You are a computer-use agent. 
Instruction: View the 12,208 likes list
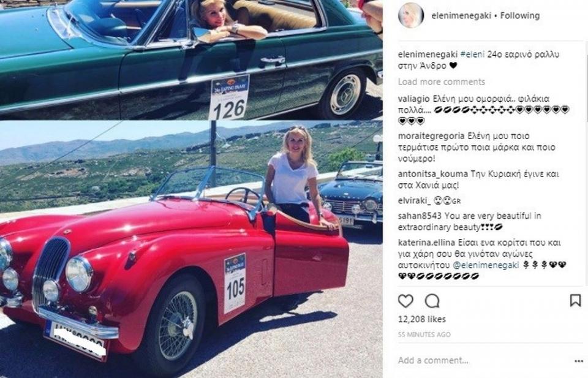pyautogui.click(x=422, y=319)
